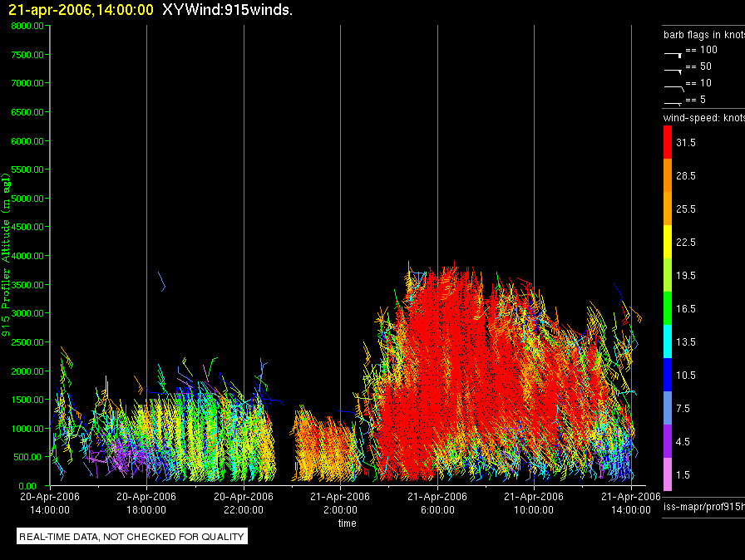Click the 50 knot barb flag symbol
Image resolution: width=745 pixels, height=560 pixels.
pyautogui.click(x=673, y=71)
